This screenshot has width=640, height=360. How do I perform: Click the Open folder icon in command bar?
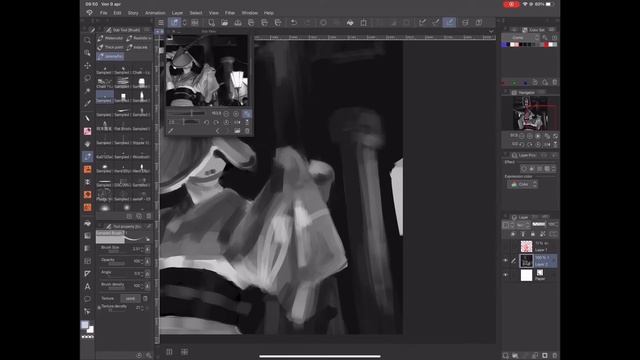[224, 22]
